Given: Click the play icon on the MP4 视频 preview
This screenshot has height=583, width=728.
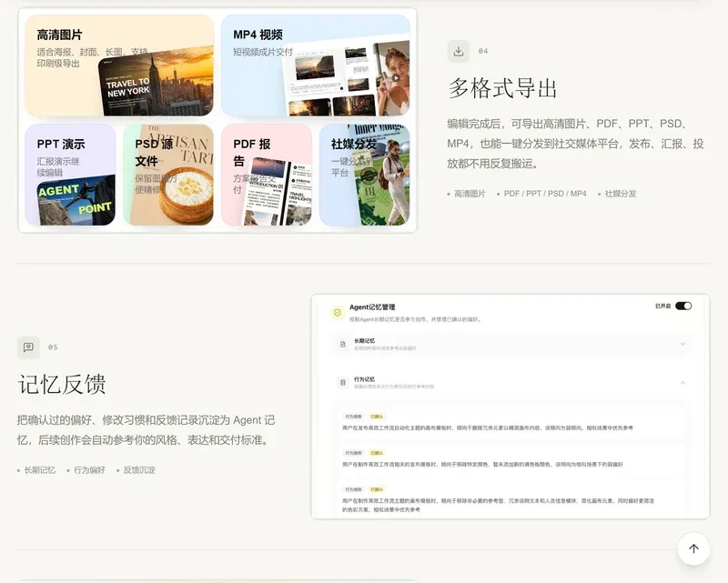Looking at the screenshot, I should (396, 78).
